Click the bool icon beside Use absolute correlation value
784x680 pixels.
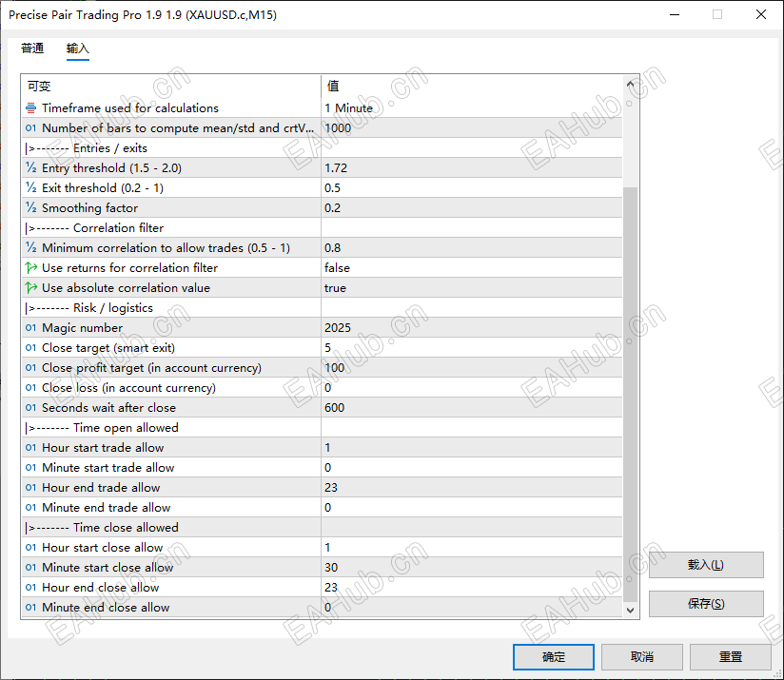31,288
